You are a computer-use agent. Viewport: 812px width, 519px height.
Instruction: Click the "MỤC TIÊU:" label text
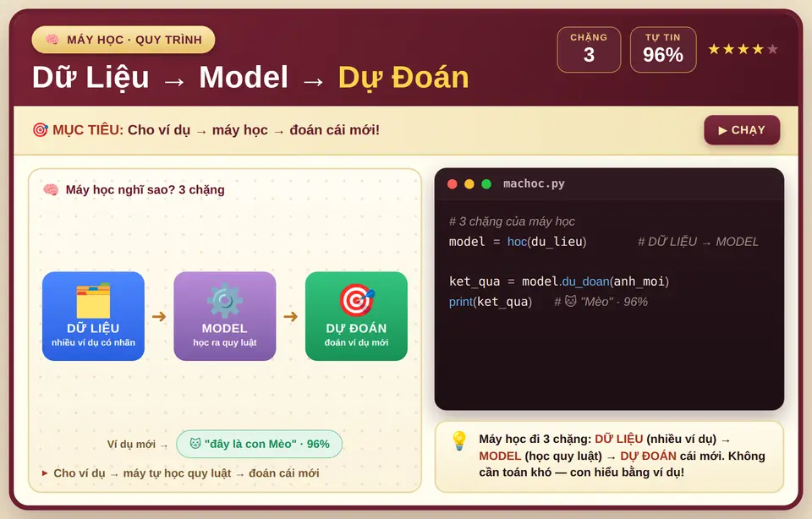pos(88,130)
